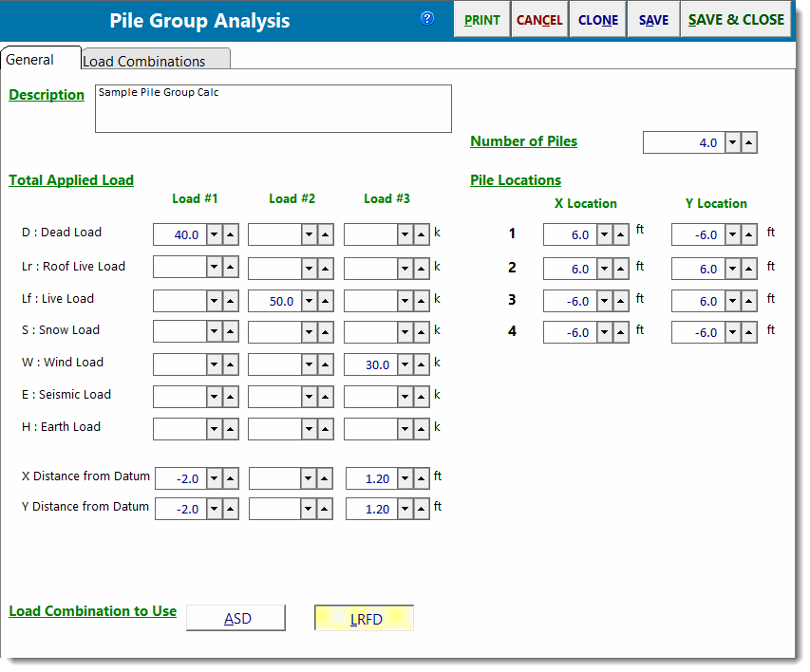Increase Wind Load value for Load #3
Image resolution: width=810 pixels, height=672 pixels.
[x=422, y=365]
